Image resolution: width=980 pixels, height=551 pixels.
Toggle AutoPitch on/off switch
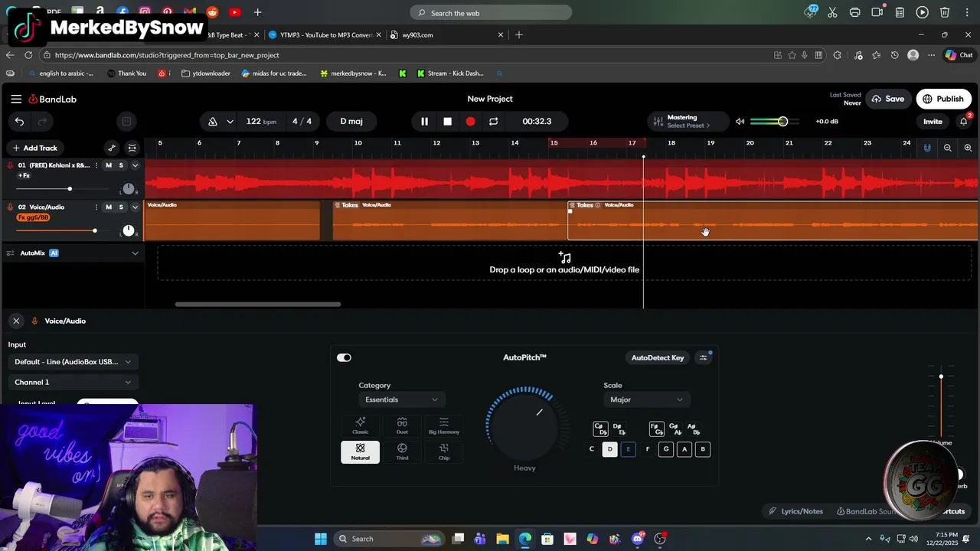(x=344, y=357)
